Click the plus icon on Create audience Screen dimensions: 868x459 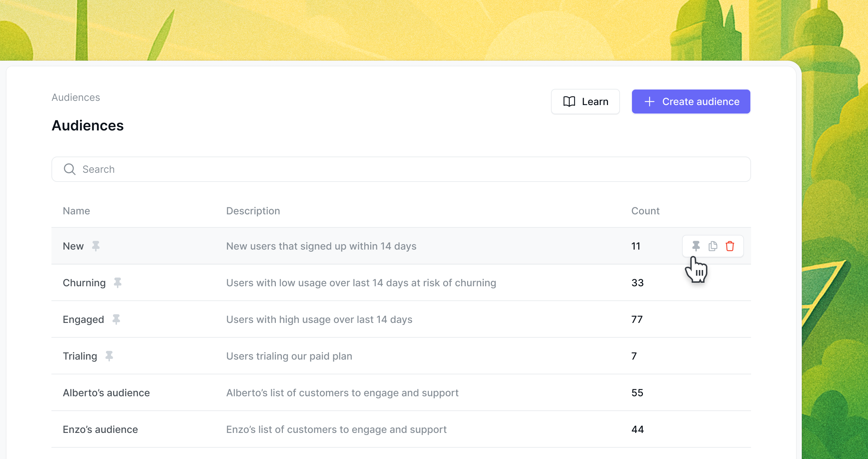pyautogui.click(x=649, y=102)
